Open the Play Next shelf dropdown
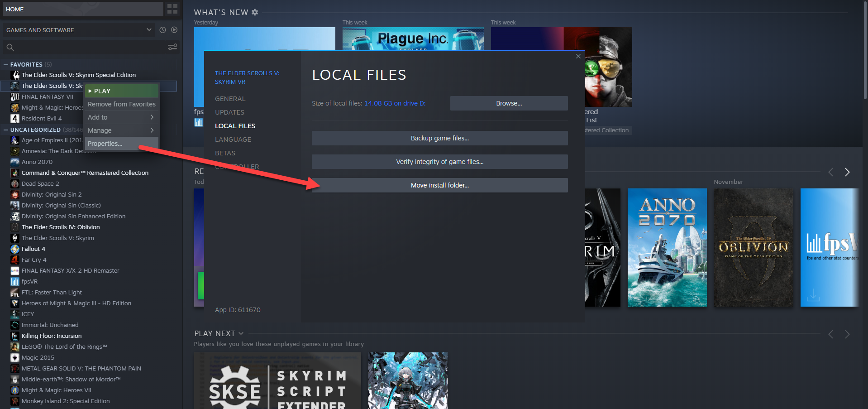Screen dimensions: 868x409 241,333
